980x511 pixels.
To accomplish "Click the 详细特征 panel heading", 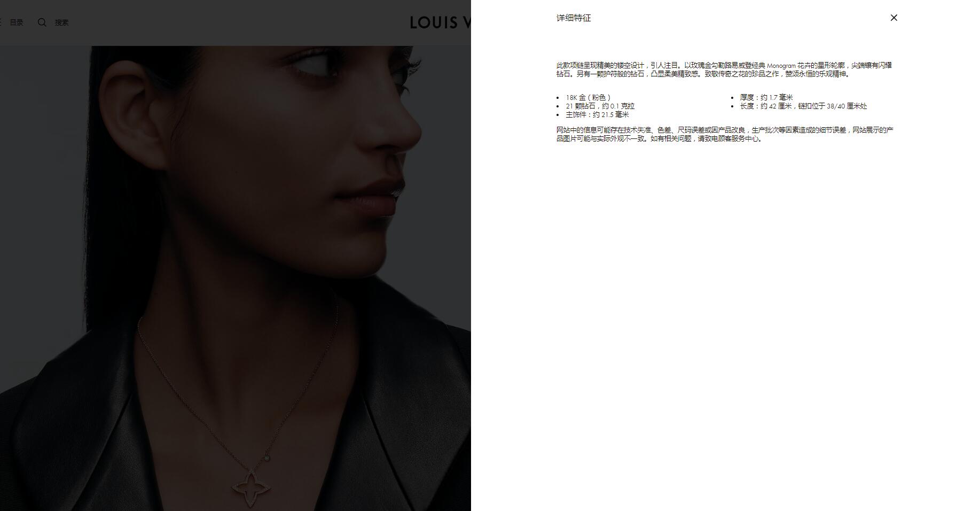I will [x=574, y=18].
